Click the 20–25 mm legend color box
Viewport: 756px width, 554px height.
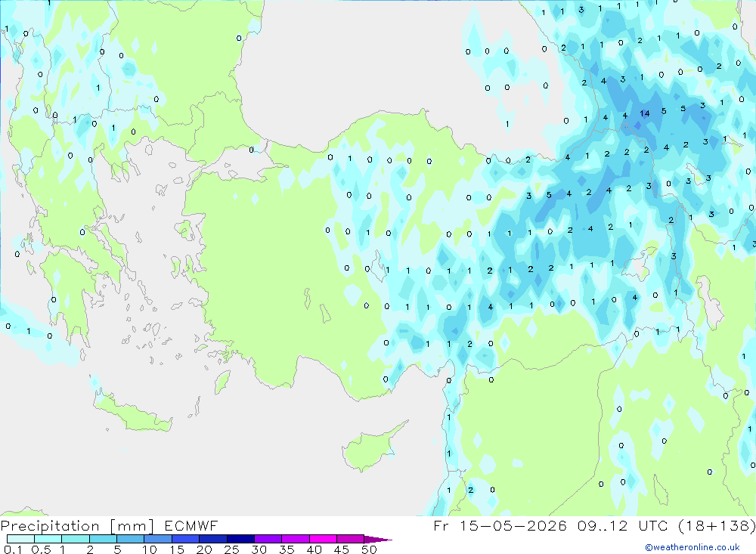[213, 539]
